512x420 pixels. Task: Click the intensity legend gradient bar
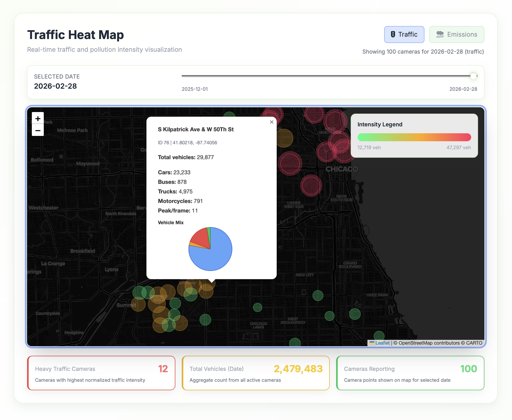(414, 137)
